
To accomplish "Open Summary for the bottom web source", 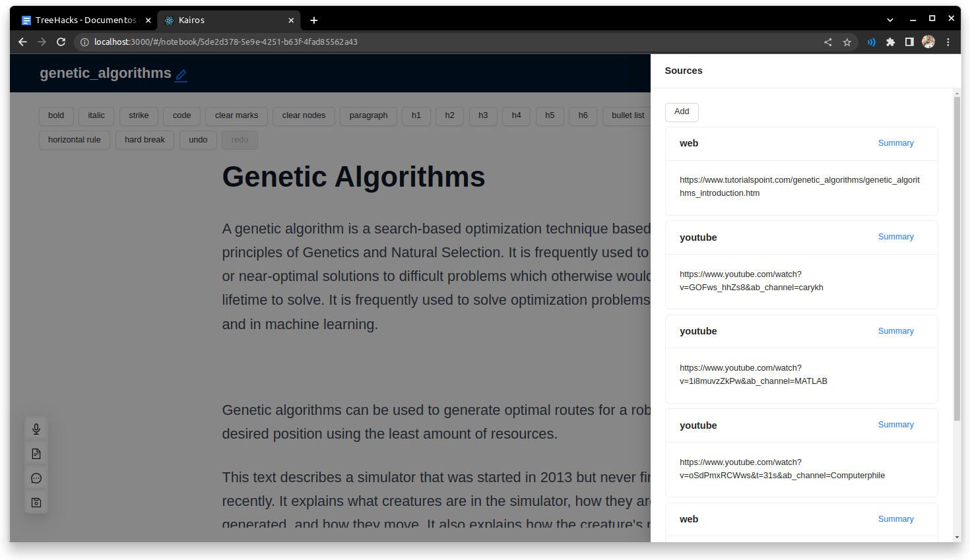I will click(x=895, y=519).
